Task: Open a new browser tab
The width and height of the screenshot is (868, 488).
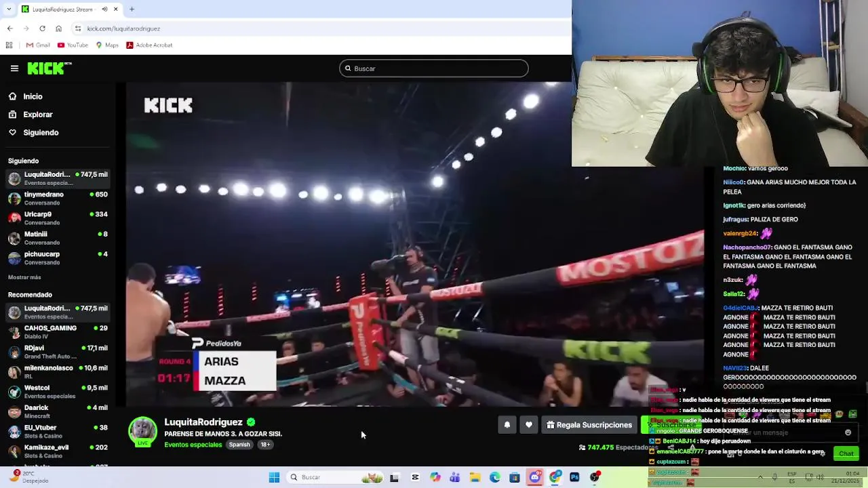Action: tap(132, 9)
